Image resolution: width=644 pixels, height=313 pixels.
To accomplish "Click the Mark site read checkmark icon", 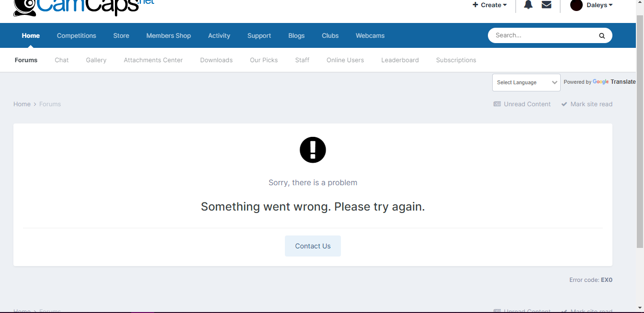I will [564, 104].
